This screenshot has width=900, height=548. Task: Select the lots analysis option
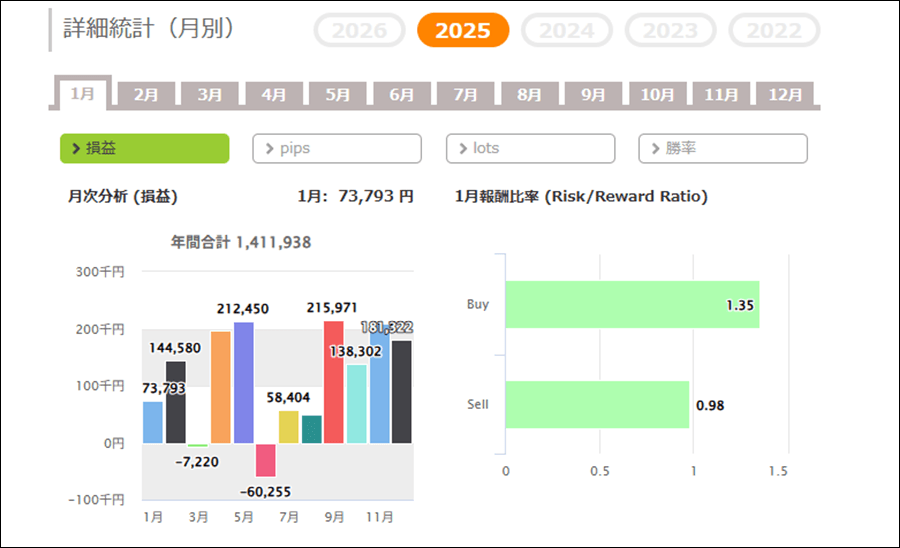530,148
